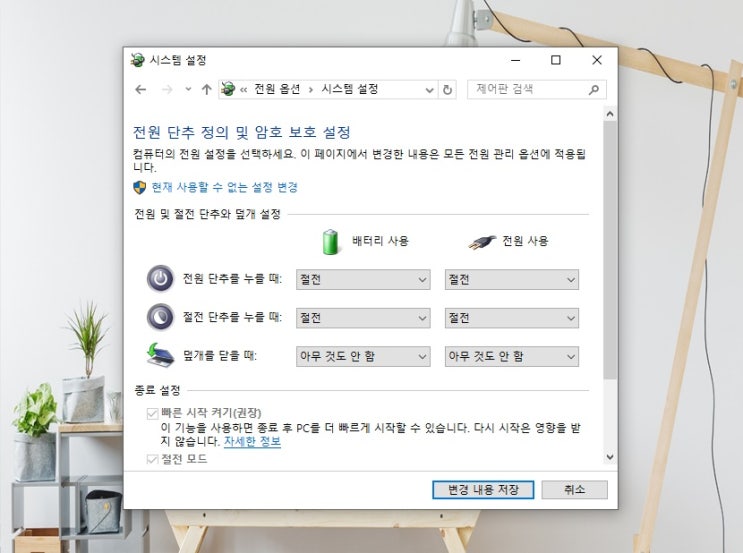
Task: Close the 시스템 설정 window
Action: 597,60
